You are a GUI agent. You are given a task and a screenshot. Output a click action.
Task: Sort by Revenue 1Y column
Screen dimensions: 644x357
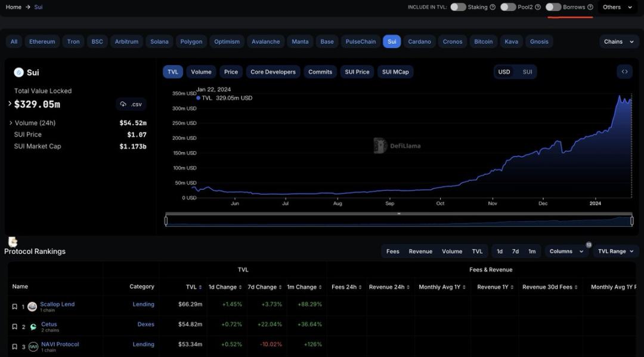(512, 287)
